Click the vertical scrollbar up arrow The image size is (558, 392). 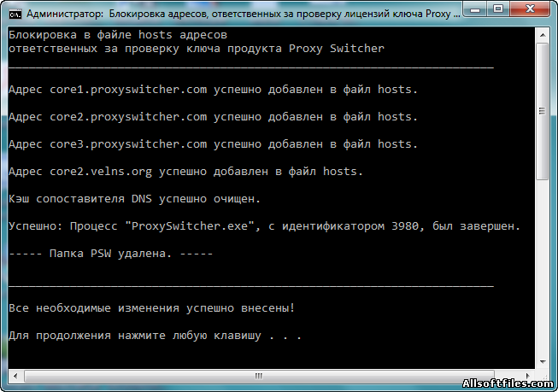click(x=543, y=35)
